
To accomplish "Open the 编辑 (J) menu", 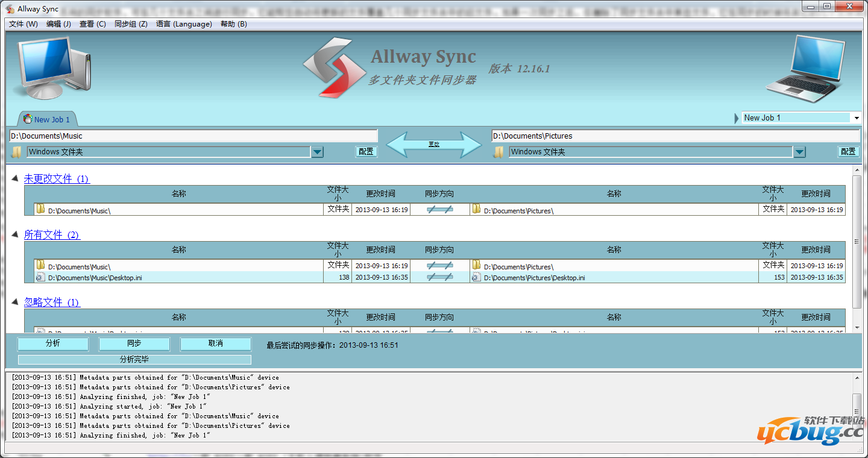I will (58, 24).
